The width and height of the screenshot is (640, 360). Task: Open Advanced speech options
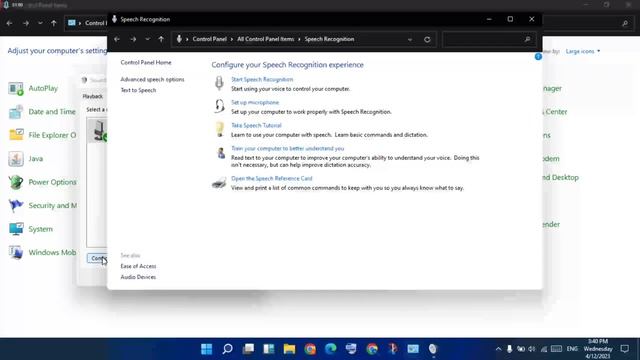152,80
